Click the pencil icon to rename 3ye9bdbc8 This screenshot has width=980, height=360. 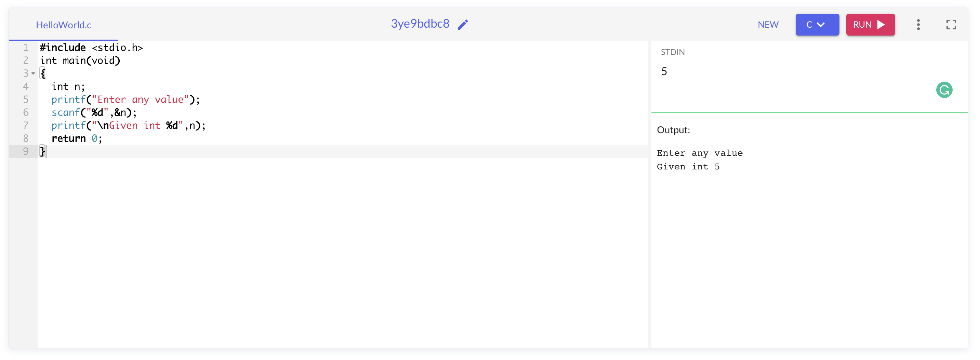tap(463, 24)
